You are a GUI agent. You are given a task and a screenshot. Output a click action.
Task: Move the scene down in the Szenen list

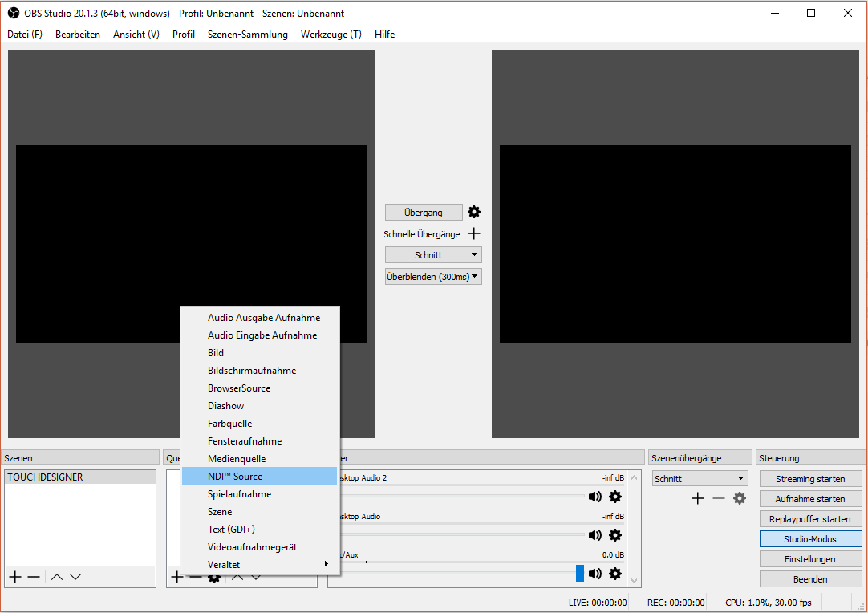(76, 577)
